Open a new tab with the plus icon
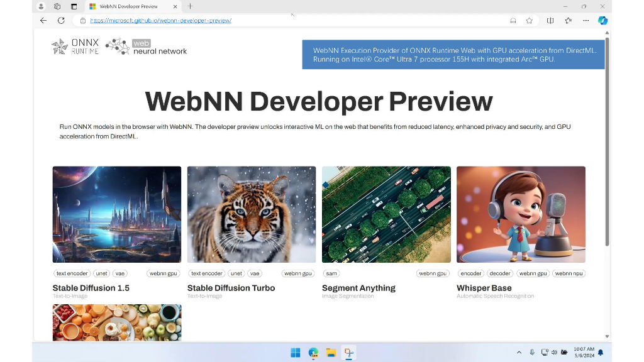 190,6
